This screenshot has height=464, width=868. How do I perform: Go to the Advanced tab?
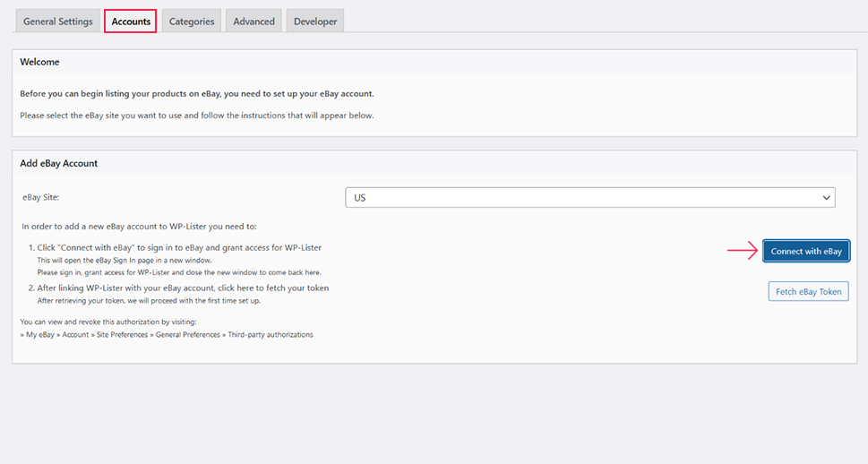coord(254,21)
